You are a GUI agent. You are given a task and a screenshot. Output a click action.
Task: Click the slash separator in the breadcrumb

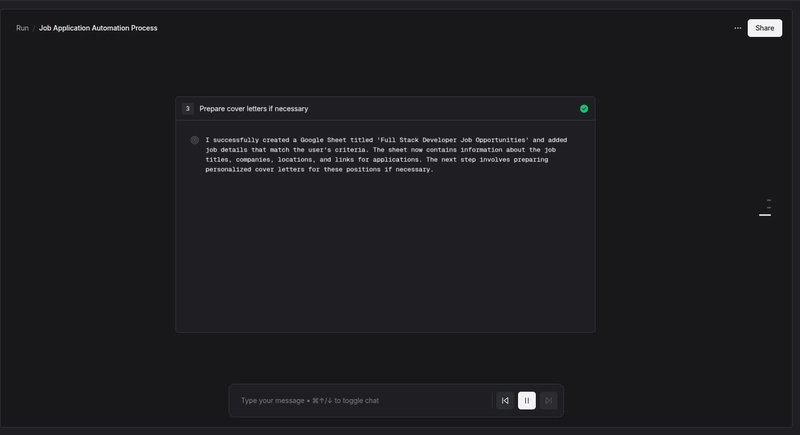click(34, 28)
